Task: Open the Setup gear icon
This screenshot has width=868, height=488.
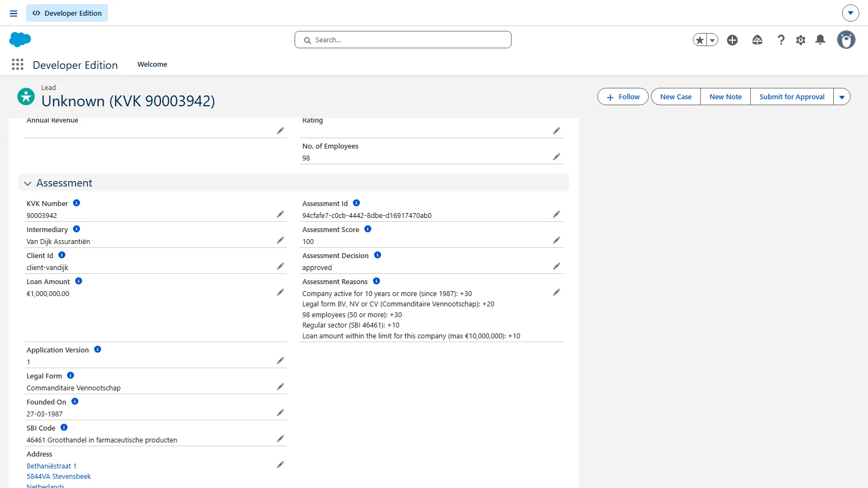Action: click(x=801, y=40)
